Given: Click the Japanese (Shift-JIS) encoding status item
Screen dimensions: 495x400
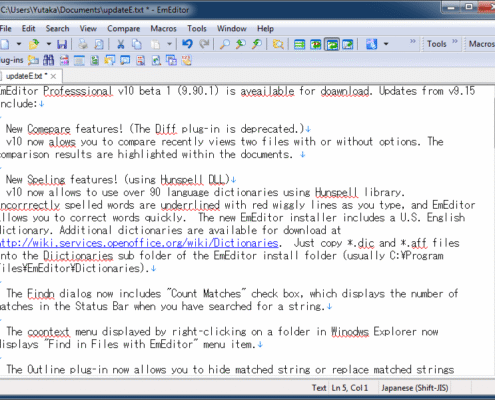Looking at the screenshot, I should pyautogui.click(x=415, y=388).
